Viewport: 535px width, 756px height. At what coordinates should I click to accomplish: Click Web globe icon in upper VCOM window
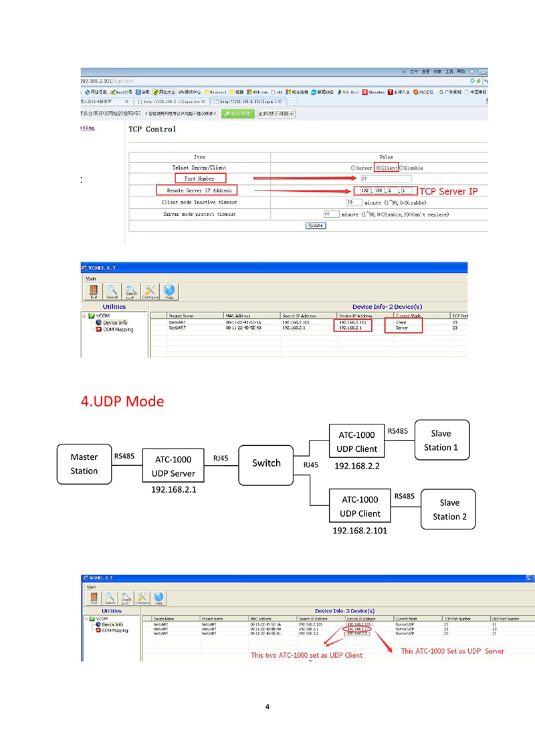(x=169, y=291)
